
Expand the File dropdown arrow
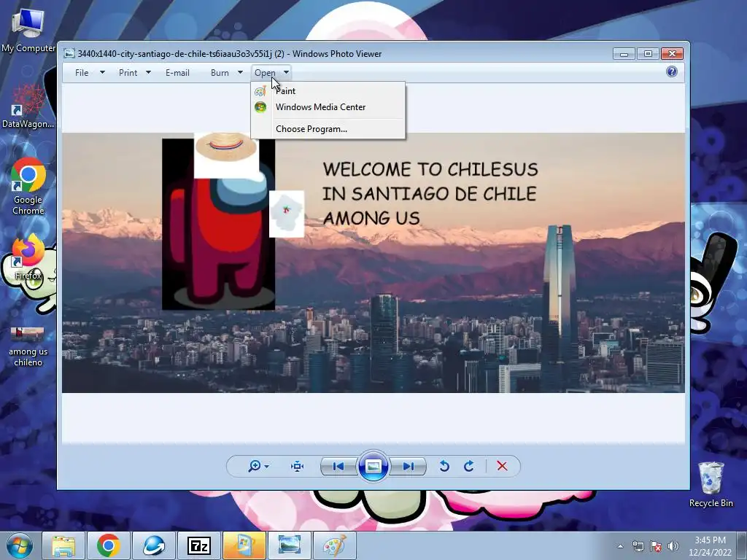pos(102,72)
